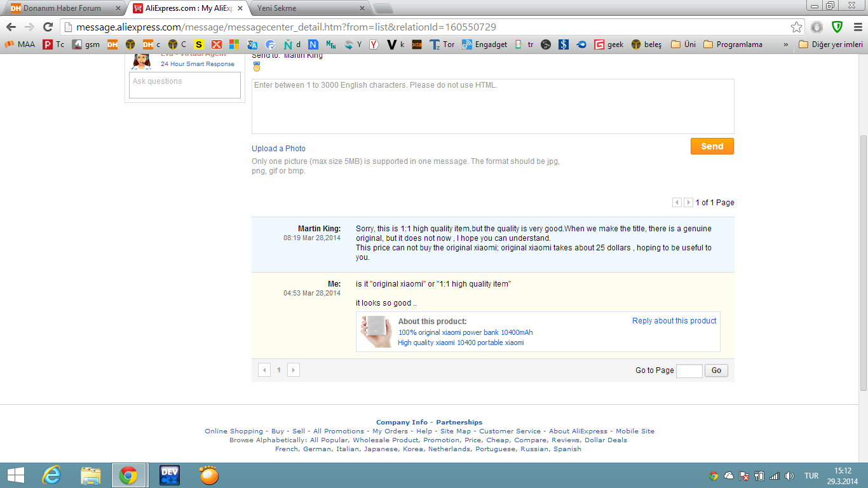Open the Tor bookmark
The image size is (868, 488).
(x=442, y=44)
